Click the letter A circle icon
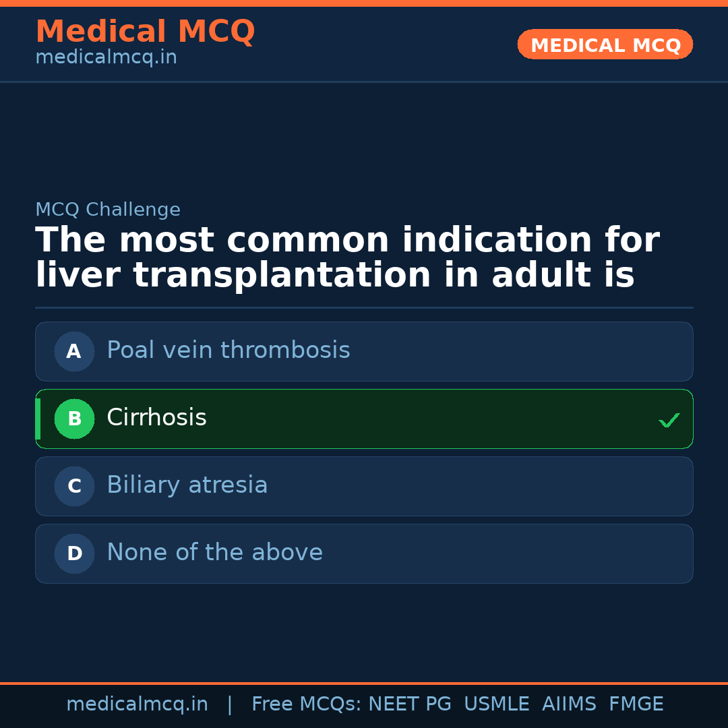 (74, 351)
